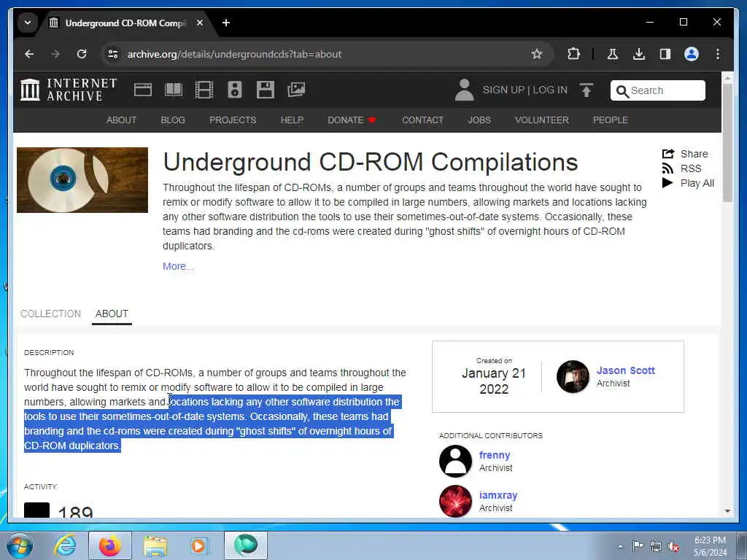Open the DONATE navigation menu item
This screenshot has width=747, height=560.
click(x=352, y=120)
